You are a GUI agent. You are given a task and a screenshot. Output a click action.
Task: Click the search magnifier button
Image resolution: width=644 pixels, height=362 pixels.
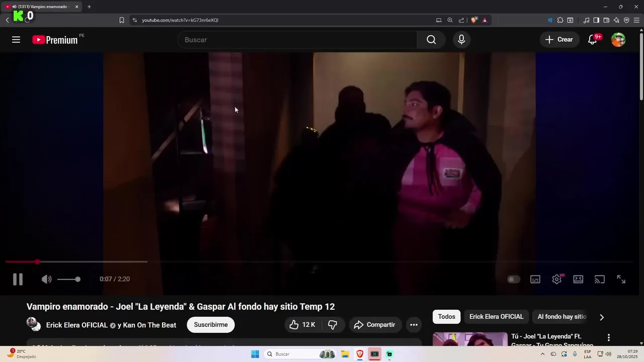(x=431, y=40)
